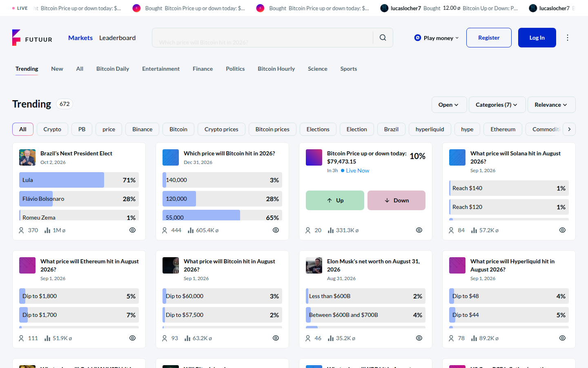Open the Markets link
The height and width of the screenshot is (368, 588).
(80, 38)
